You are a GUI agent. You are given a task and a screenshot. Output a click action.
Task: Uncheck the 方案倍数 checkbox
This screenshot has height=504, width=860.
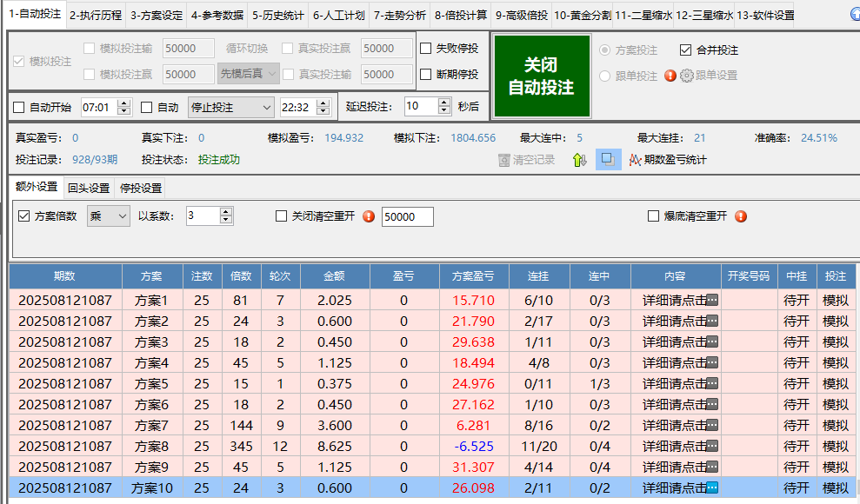click(x=23, y=216)
